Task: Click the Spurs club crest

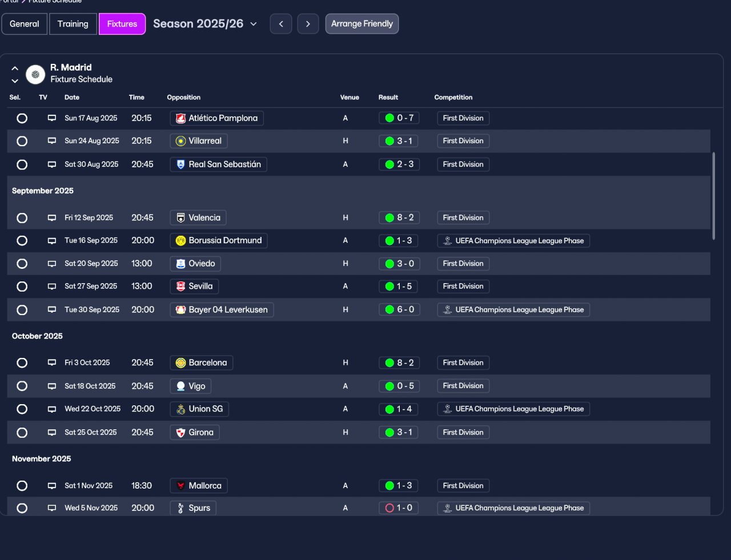Action: pyautogui.click(x=180, y=508)
